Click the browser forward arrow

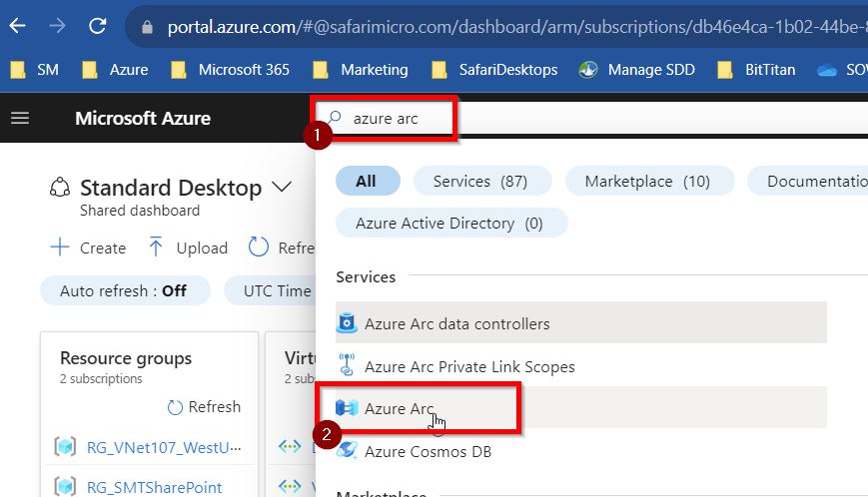[57, 25]
